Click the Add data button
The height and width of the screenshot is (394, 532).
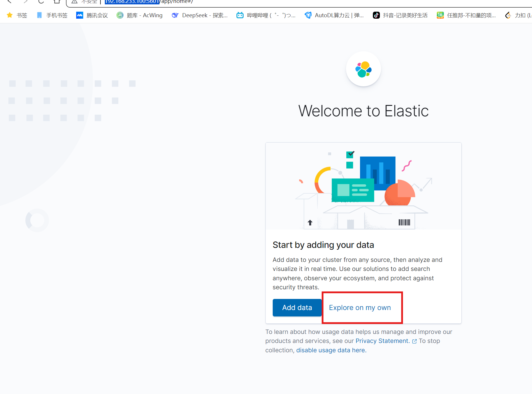click(x=297, y=308)
